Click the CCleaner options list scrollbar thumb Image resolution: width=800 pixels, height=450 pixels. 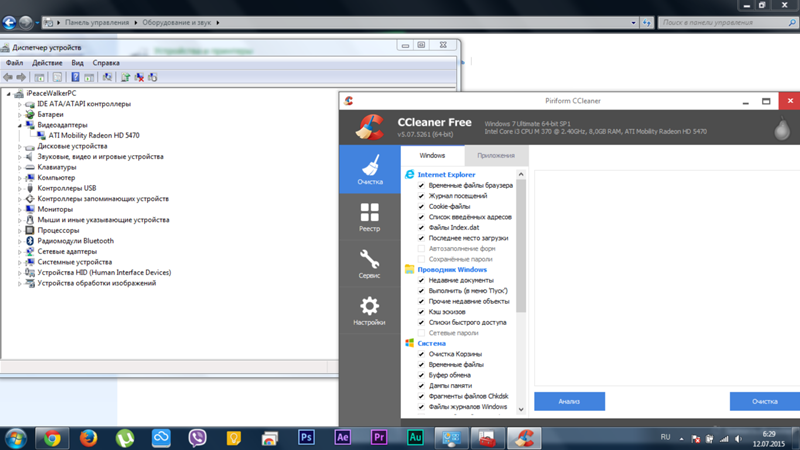click(521, 245)
